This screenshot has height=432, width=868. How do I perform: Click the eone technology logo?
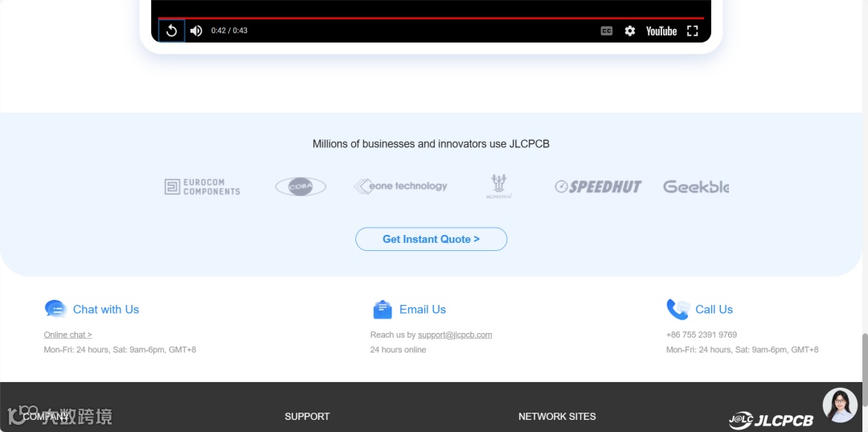tap(400, 186)
